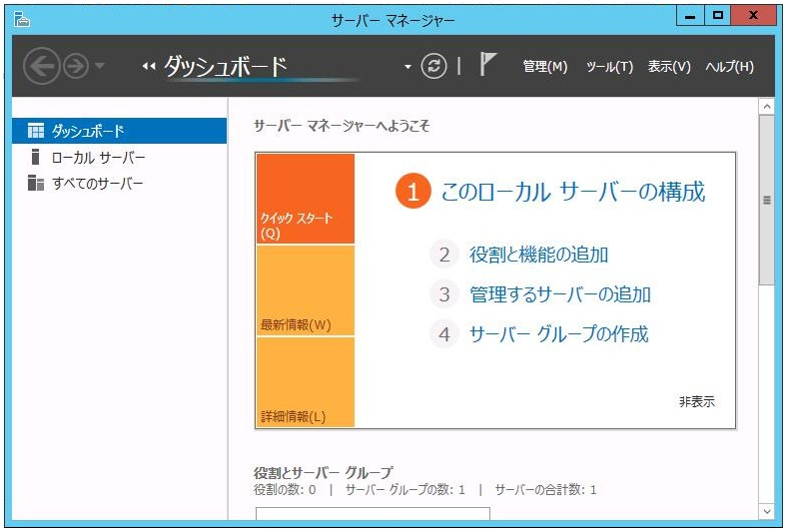The width and height of the screenshot is (788, 532).
Task: Click the ダッシュボード grid icon in sidebar
Action: point(36,131)
